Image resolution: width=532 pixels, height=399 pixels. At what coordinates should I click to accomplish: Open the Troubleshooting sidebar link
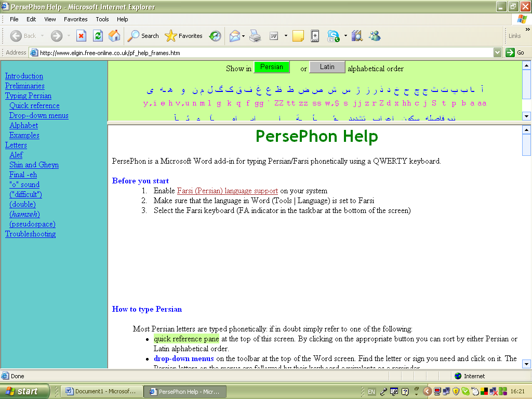coord(31,234)
